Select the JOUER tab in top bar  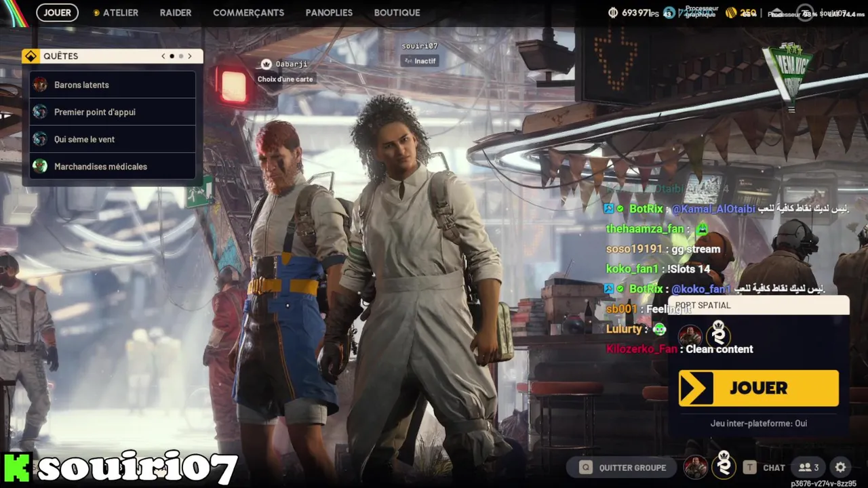[58, 13]
